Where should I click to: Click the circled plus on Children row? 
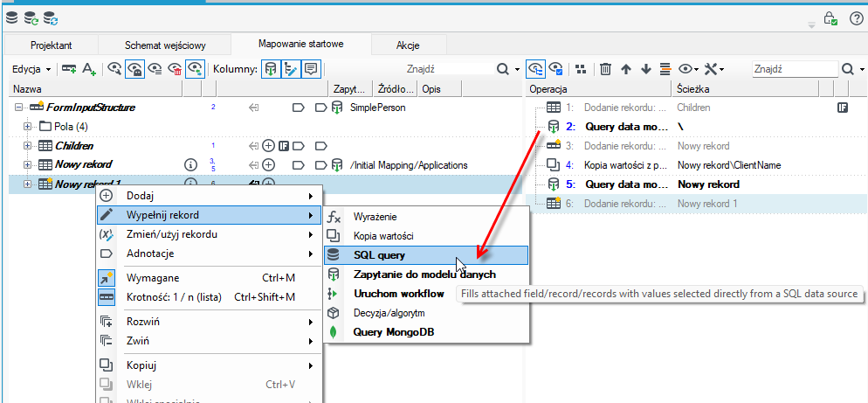tap(268, 146)
